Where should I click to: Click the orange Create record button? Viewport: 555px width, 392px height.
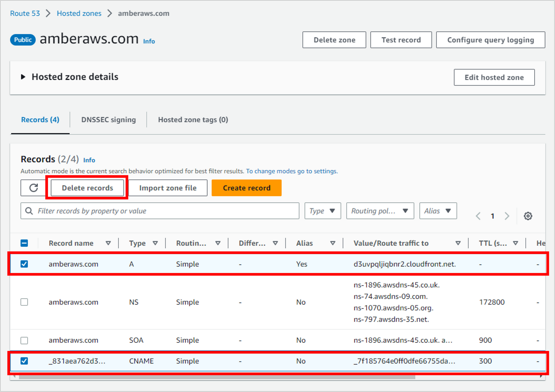click(247, 188)
